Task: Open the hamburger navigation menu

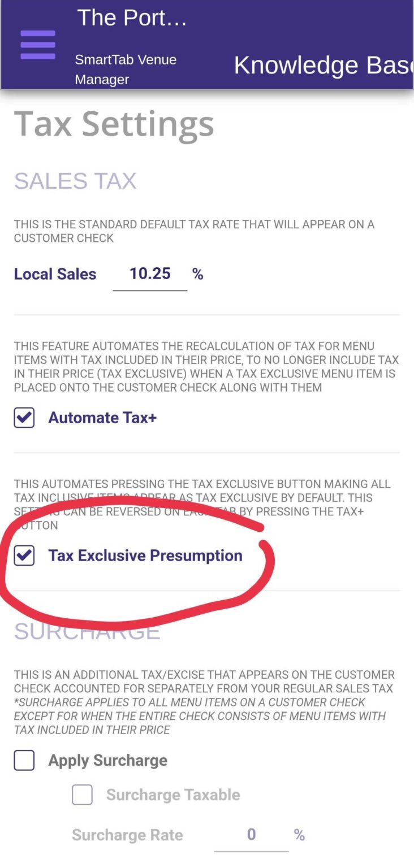Action: (x=38, y=45)
